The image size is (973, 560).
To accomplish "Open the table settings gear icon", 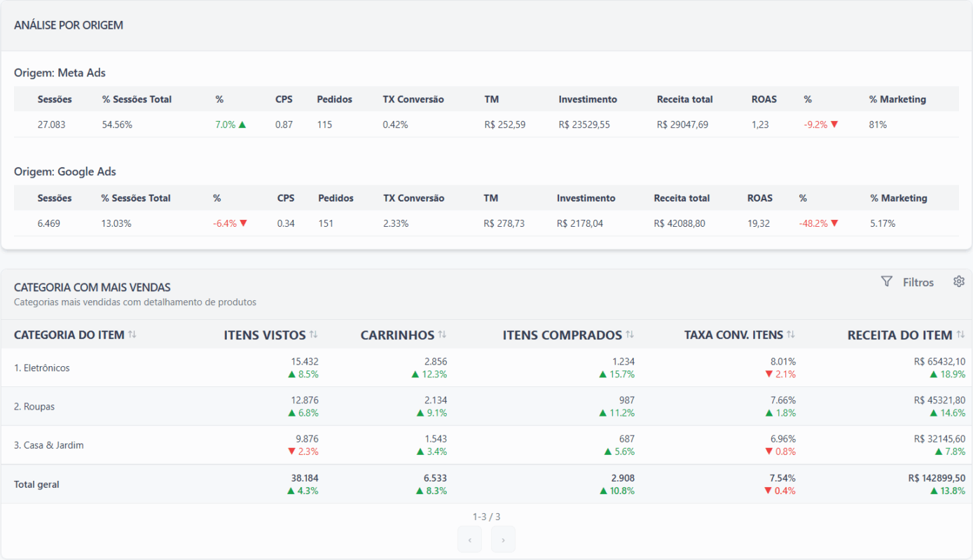I will point(959,281).
